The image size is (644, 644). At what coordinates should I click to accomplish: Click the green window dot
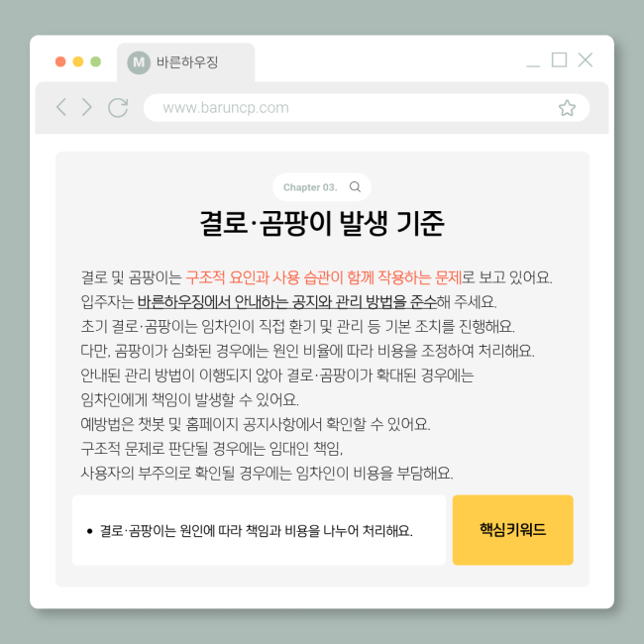pos(96,61)
